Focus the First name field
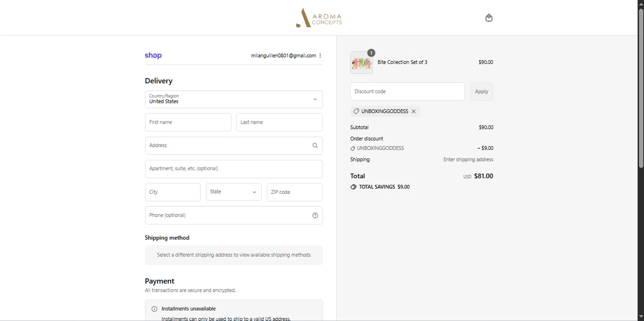644x321 pixels. tap(188, 122)
